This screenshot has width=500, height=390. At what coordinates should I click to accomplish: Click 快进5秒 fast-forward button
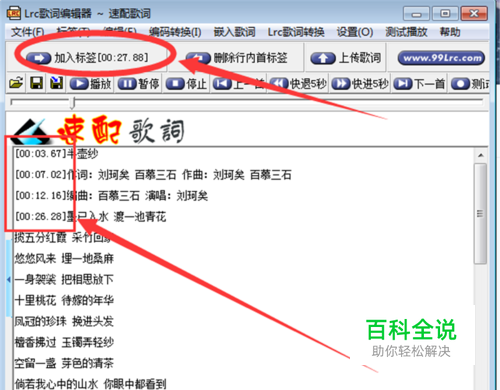[360, 84]
